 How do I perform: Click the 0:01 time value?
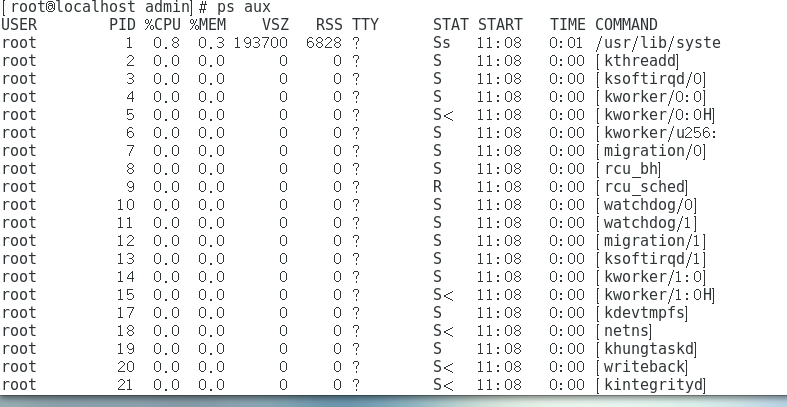click(567, 43)
